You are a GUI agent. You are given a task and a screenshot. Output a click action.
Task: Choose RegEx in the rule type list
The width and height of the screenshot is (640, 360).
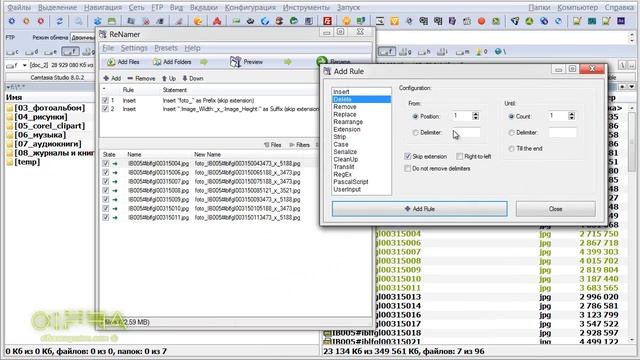[342, 174]
